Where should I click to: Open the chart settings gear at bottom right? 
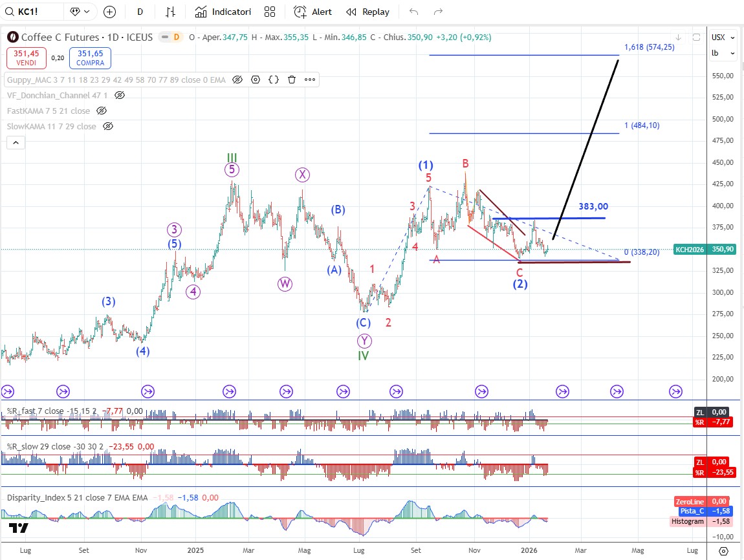pyautogui.click(x=724, y=551)
